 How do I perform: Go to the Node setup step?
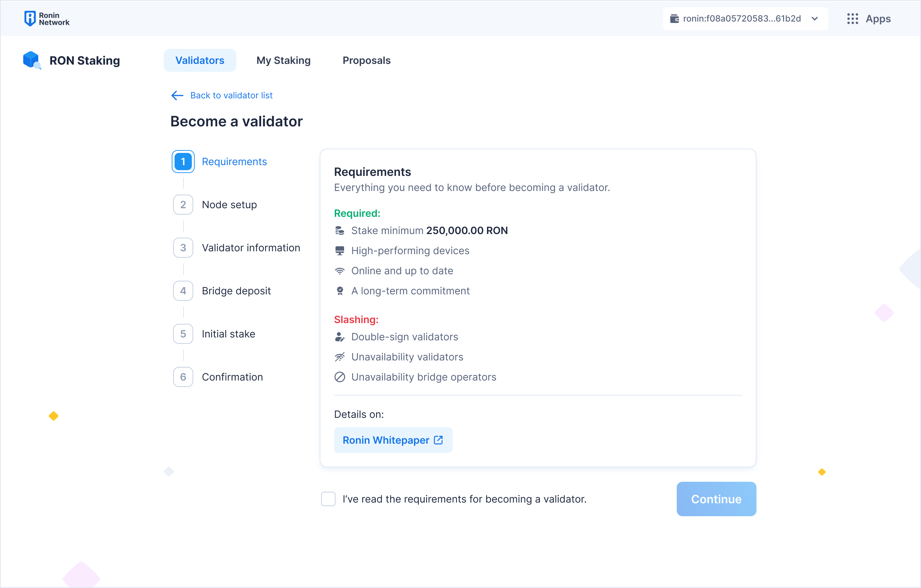coord(230,205)
